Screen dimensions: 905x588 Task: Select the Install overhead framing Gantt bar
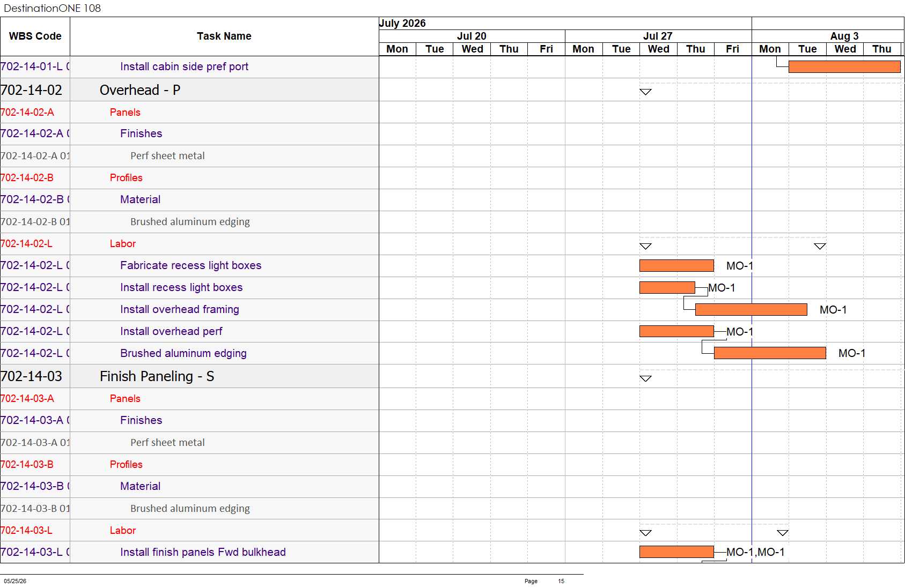pos(751,309)
